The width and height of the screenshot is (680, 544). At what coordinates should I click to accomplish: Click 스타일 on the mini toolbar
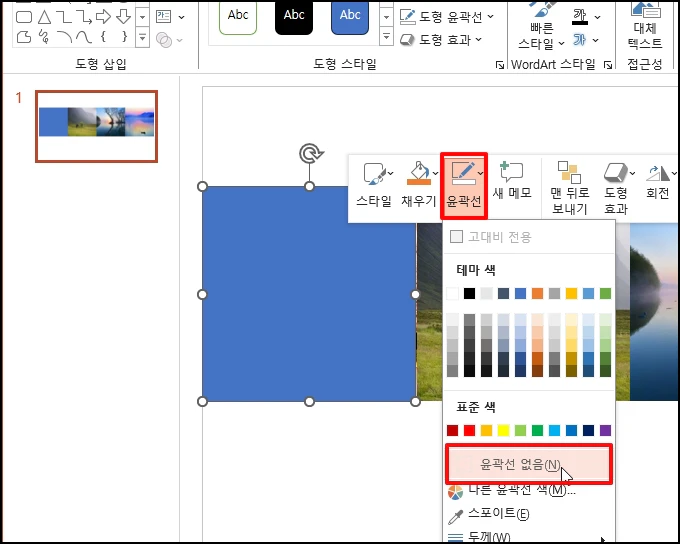point(374,185)
